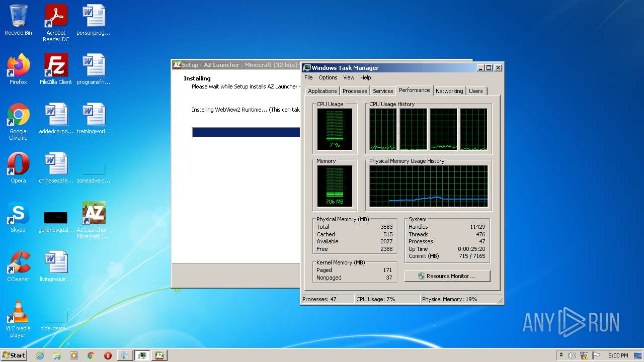Select the Performance tab

click(415, 90)
